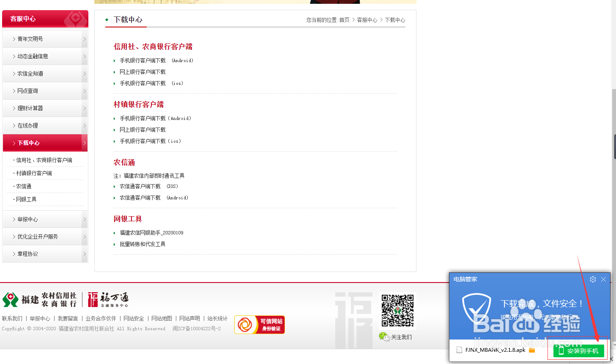
Task: Download mobile bank client (ios) under 信用社、农商银行客户端
Action: [151, 83]
